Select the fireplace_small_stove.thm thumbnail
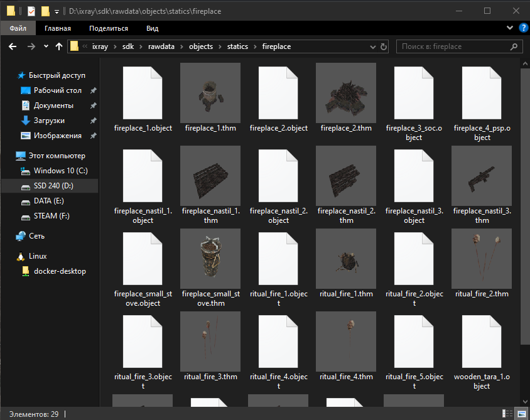The image size is (530, 420). 210,259
